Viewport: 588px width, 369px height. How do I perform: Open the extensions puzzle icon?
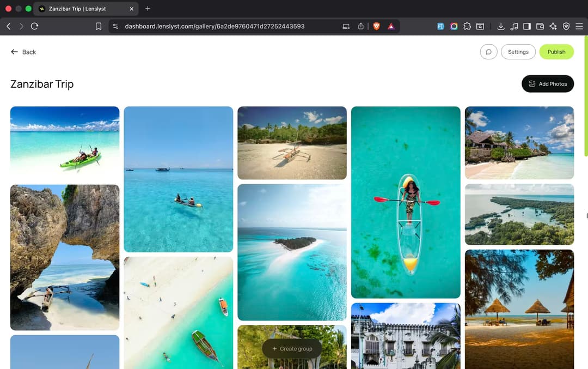(x=467, y=26)
